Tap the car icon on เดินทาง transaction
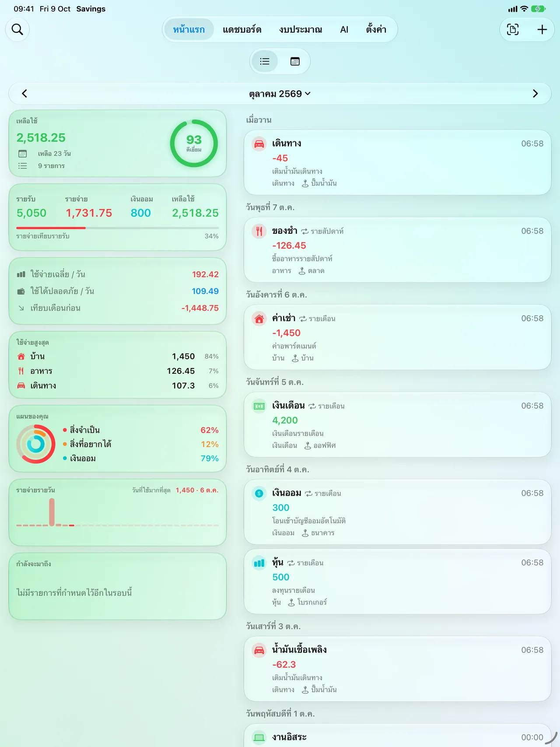 tap(259, 144)
